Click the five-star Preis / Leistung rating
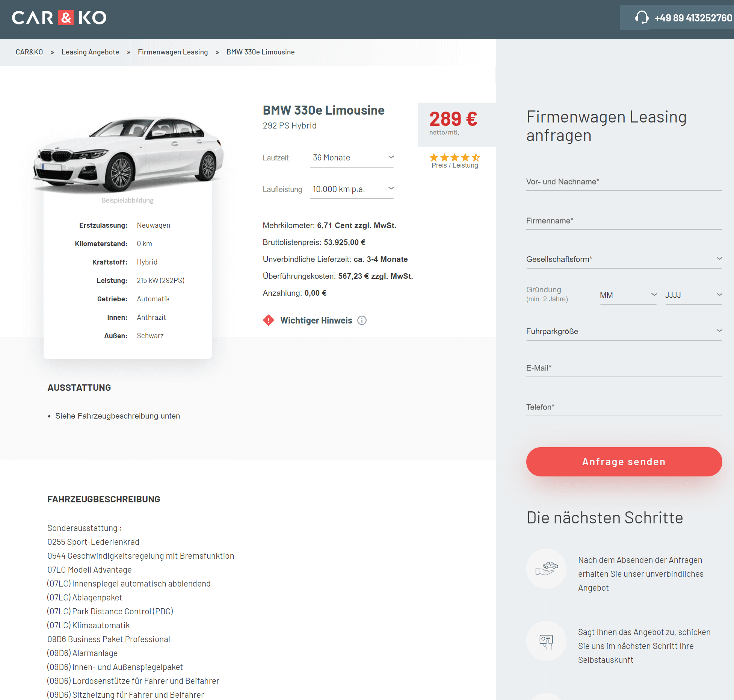The height and width of the screenshot is (700, 734). click(x=455, y=157)
